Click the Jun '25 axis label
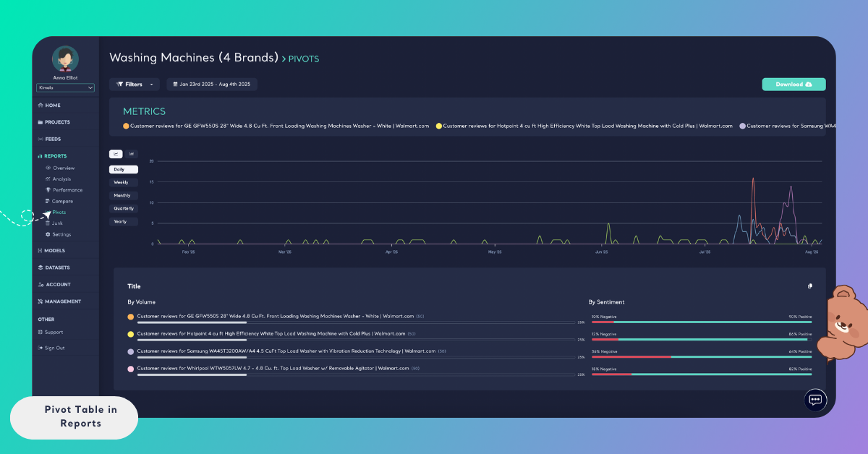Viewport: 868px width, 454px height. 601,252
